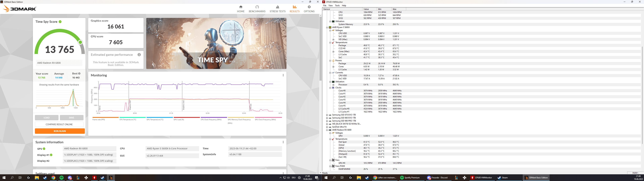Viewport: 644px width, 181px height.
Task: Open Spotify from the left taskbar
Action: coord(62,178)
